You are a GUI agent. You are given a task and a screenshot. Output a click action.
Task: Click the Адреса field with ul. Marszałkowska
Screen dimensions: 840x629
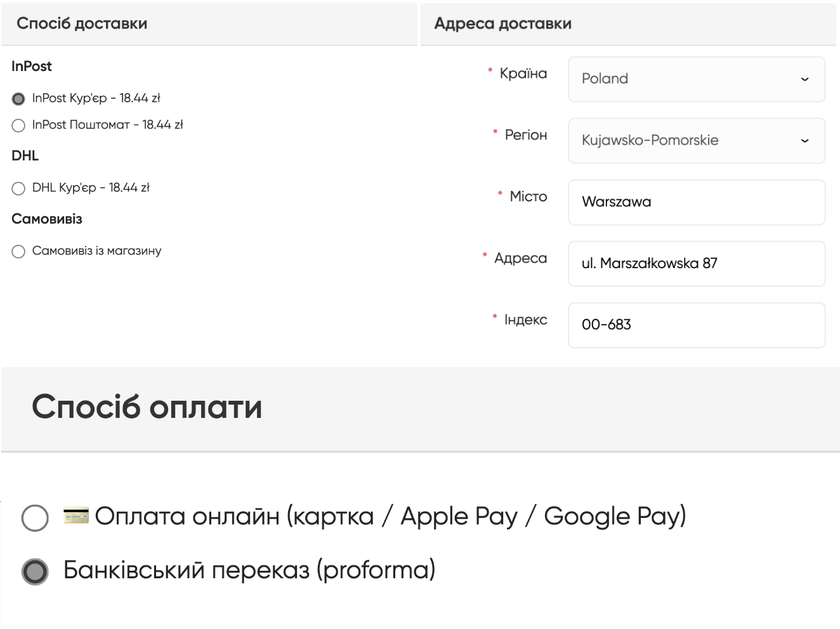(x=696, y=264)
